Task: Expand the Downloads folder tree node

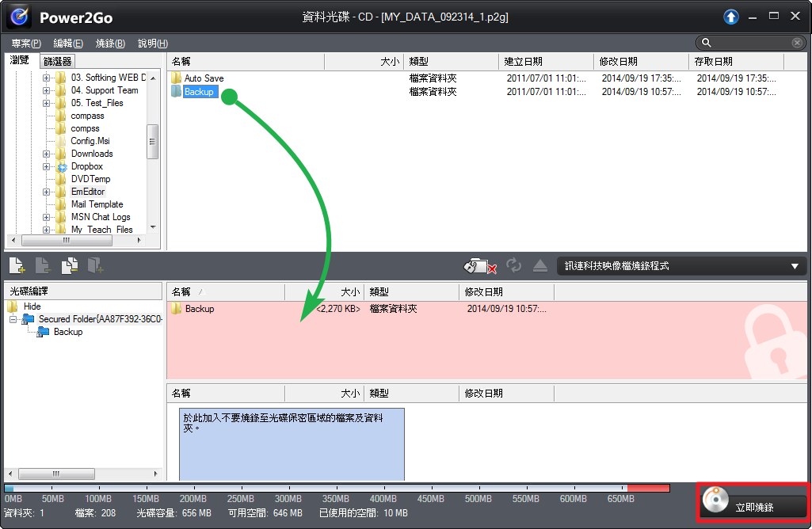Action: (x=47, y=154)
